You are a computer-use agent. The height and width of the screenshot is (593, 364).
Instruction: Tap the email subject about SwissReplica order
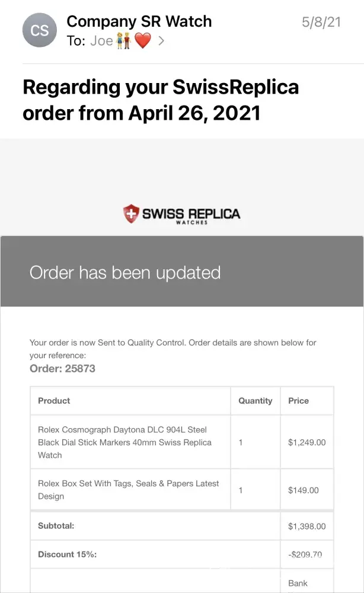click(x=160, y=100)
